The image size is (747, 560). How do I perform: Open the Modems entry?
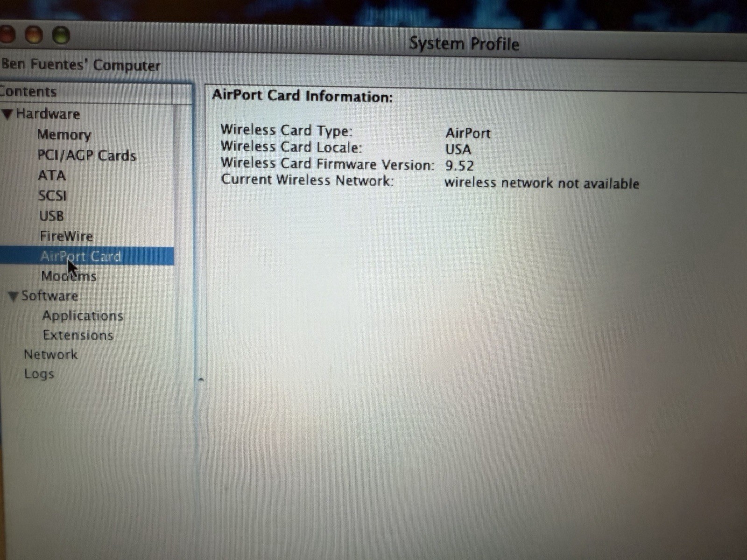pyautogui.click(x=69, y=276)
